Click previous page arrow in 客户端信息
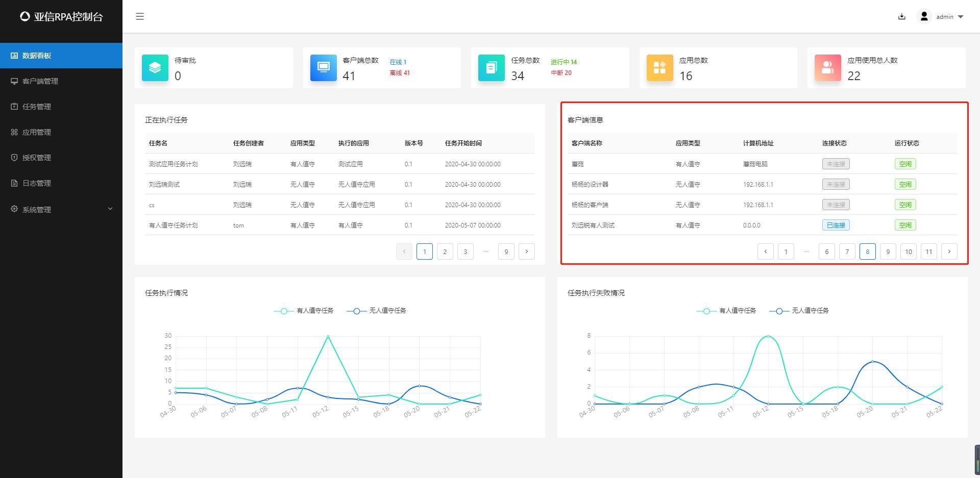Screen dimensions: 980x478 [x=766, y=251]
